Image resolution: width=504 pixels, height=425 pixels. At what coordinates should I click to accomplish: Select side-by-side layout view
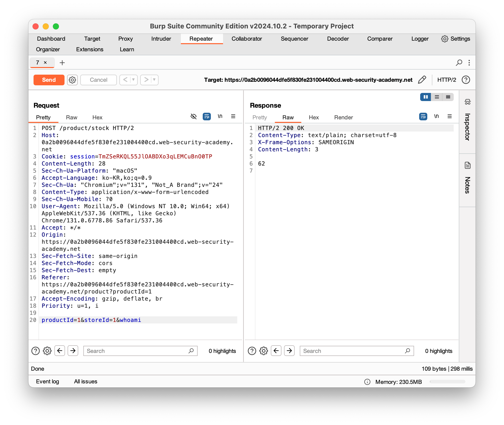(426, 97)
